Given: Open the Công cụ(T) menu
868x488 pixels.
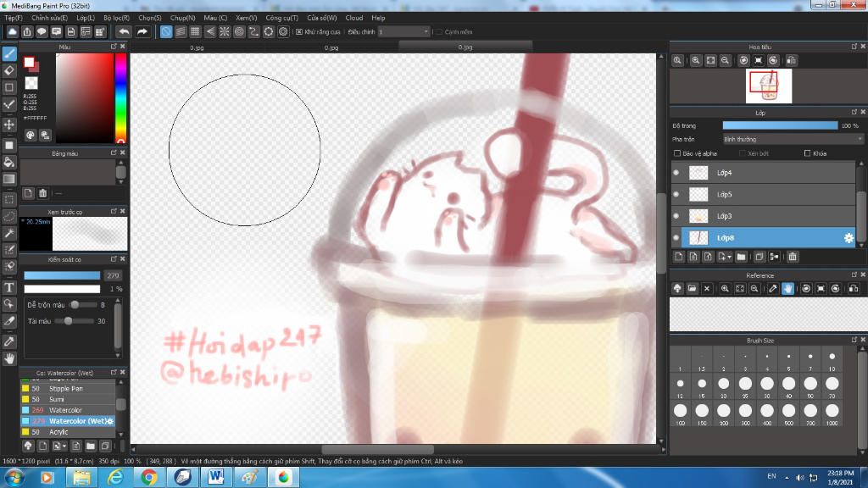Looking at the screenshot, I should click(281, 18).
